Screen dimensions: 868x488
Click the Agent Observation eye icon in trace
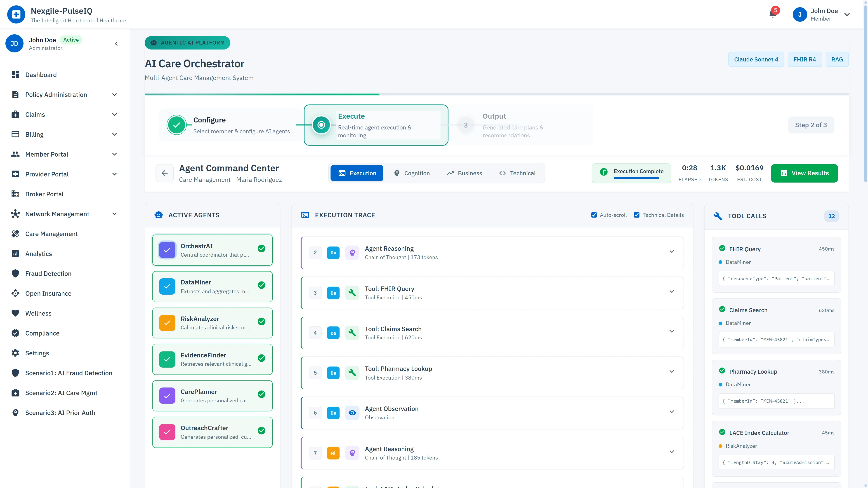[352, 413]
